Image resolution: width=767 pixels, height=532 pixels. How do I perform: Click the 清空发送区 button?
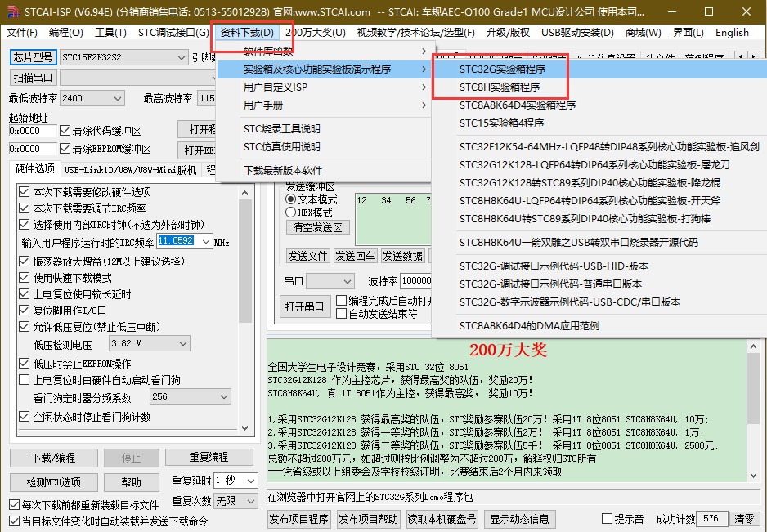pyautogui.click(x=317, y=227)
